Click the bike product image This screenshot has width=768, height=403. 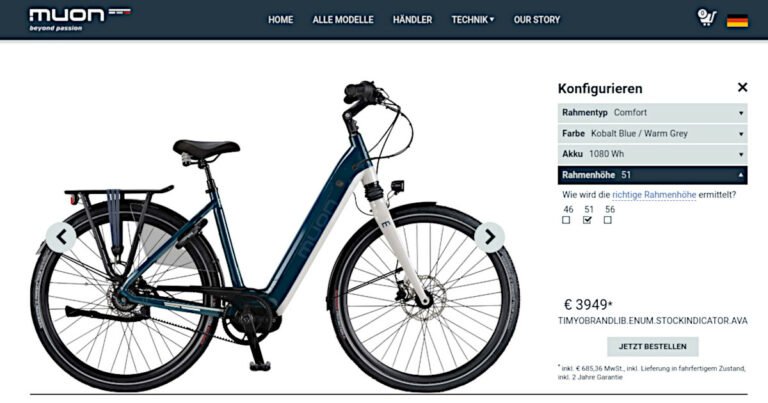click(x=275, y=236)
